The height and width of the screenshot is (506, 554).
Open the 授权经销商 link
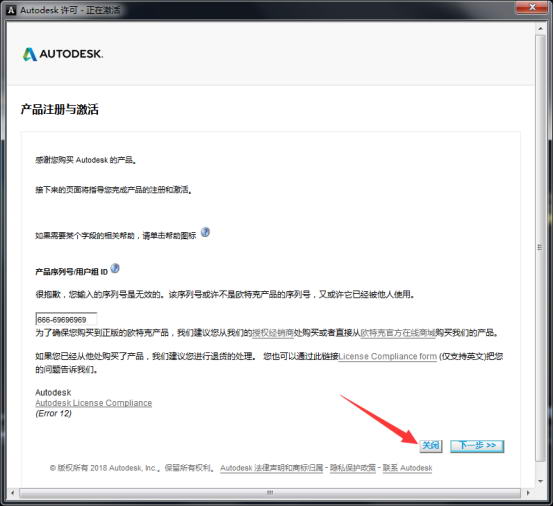[x=273, y=333]
